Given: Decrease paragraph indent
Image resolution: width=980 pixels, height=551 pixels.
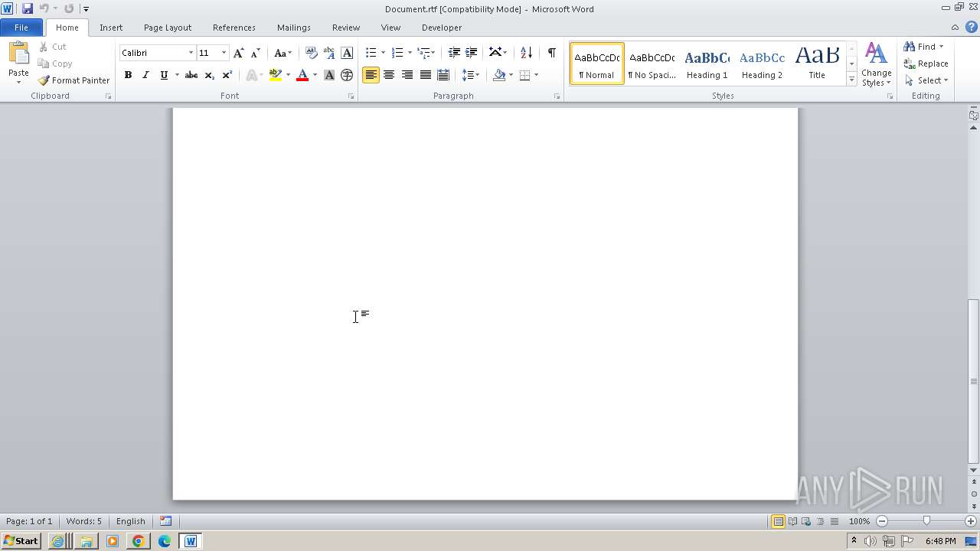Looking at the screenshot, I should pos(454,53).
